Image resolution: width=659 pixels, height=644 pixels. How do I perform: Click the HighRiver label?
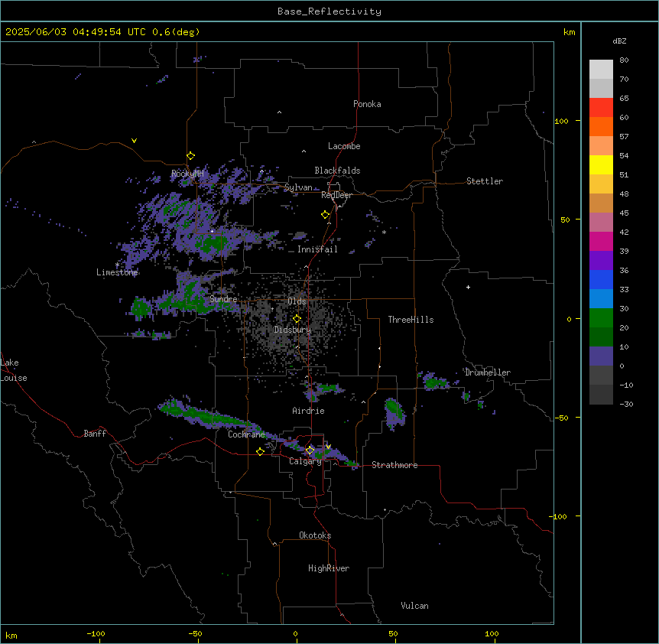(329, 568)
